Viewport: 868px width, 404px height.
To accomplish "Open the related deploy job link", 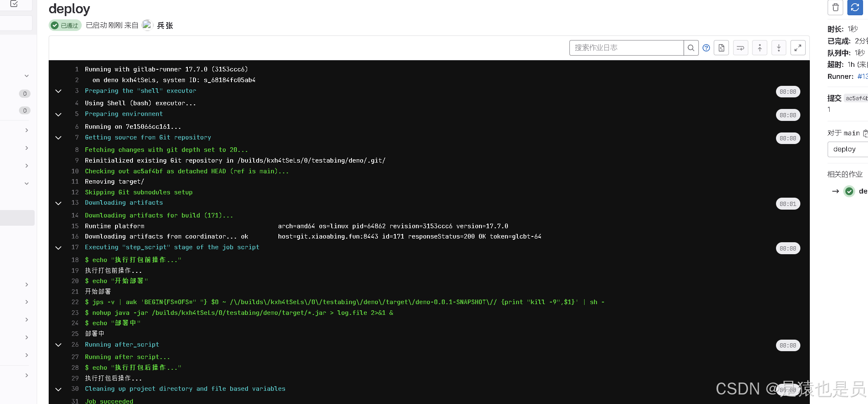I will tap(863, 191).
